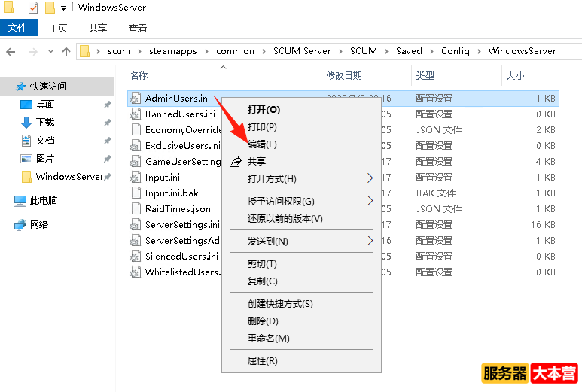Open the 文件 ribbon tab
Screen dimensions: 582x392
pos(19,28)
